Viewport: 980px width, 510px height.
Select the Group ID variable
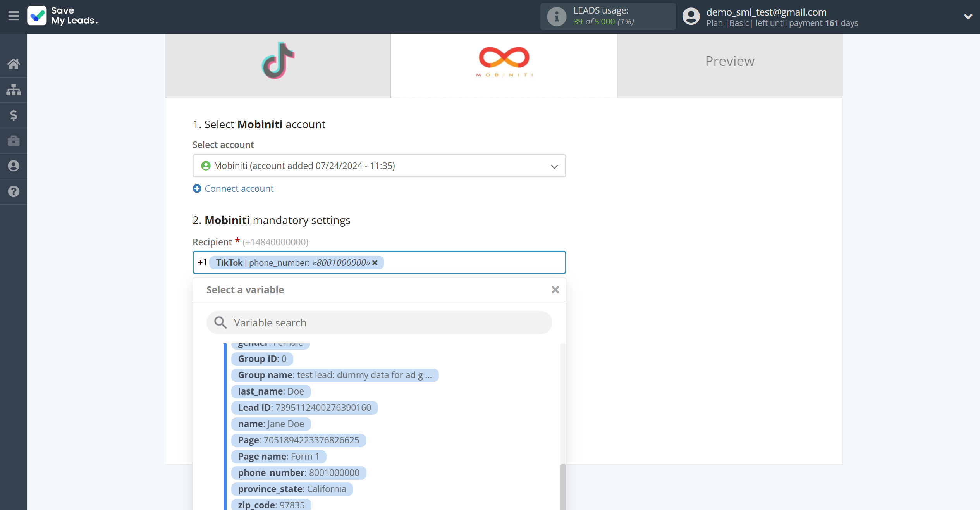click(262, 359)
